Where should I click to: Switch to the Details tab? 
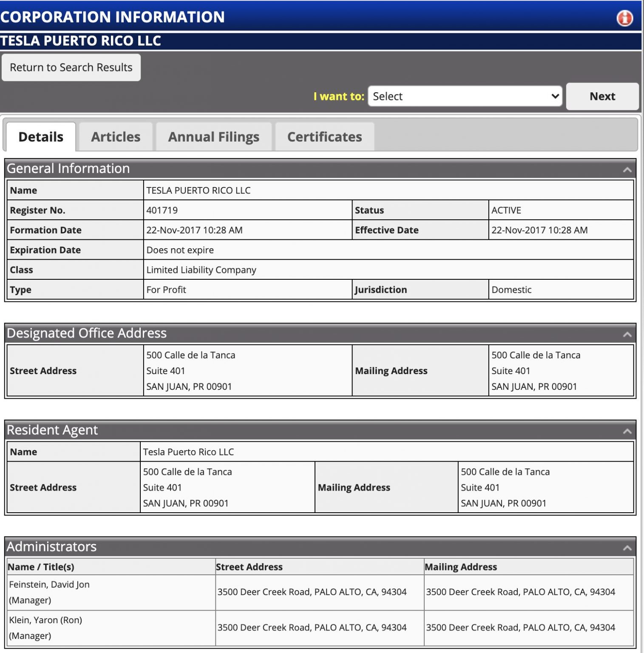[41, 136]
